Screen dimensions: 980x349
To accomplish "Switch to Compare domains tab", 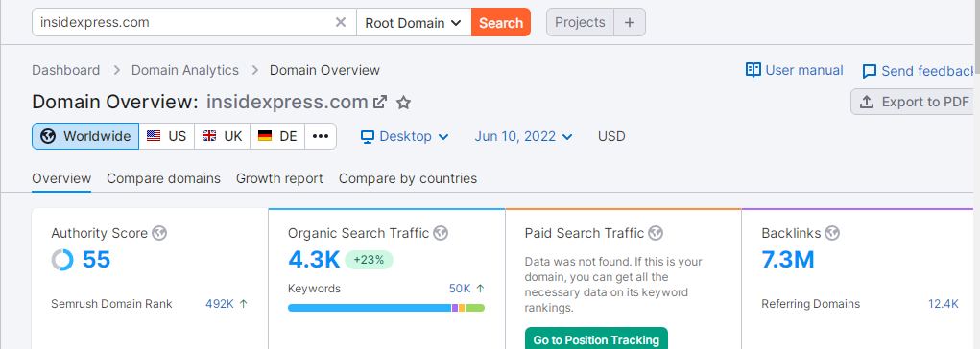I will [164, 178].
